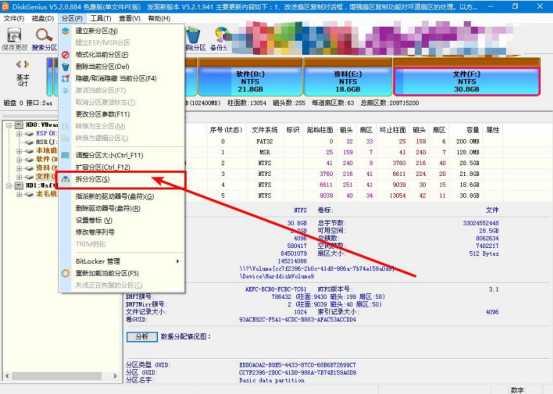Open the BitLocker 管理 submenu arrow
553x394 pixels.
coord(178,261)
